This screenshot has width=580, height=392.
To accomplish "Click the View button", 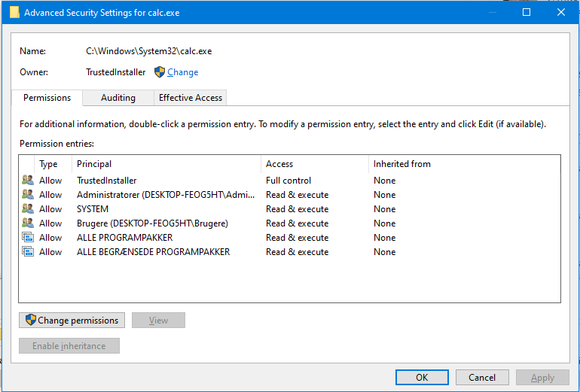I will click(158, 320).
